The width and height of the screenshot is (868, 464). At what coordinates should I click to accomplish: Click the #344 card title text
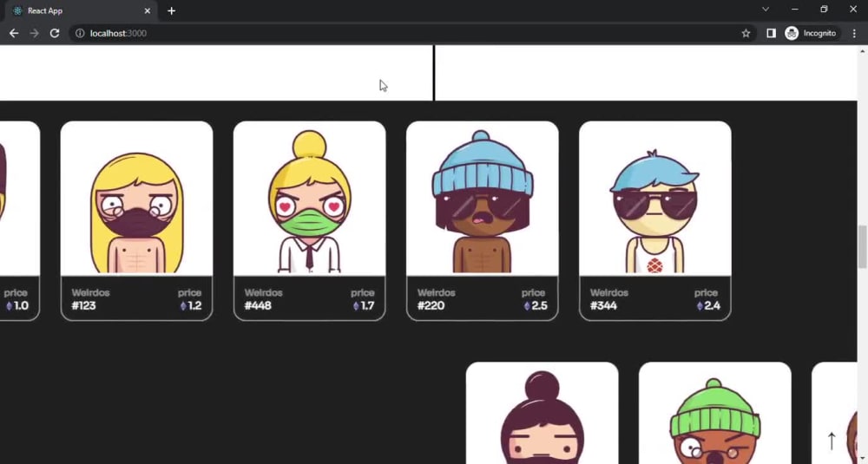tap(603, 305)
